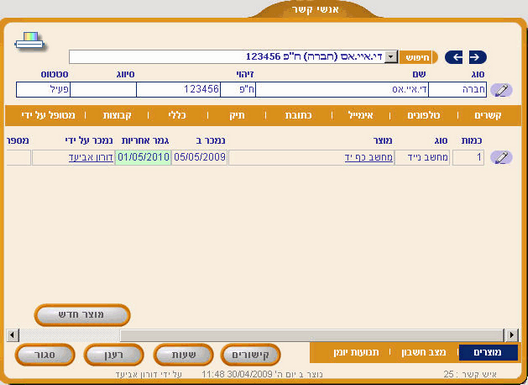Open the כללי tab
Viewport: 528px width, 385px height.
click(x=177, y=116)
